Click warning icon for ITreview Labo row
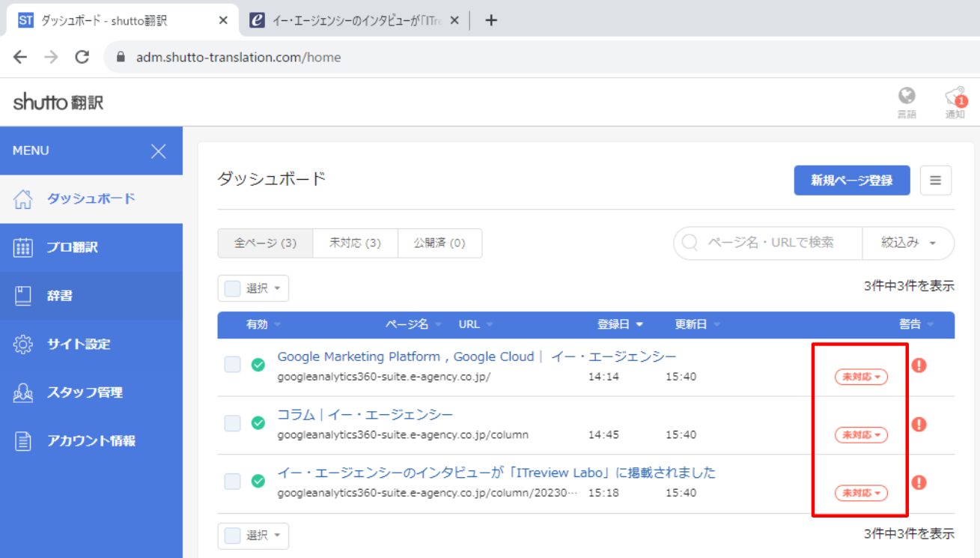 [x=919, y=482]
